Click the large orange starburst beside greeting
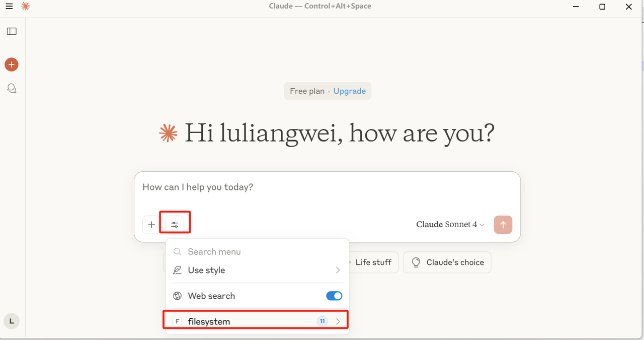The image size is (644, 340). tap(169, 133)
